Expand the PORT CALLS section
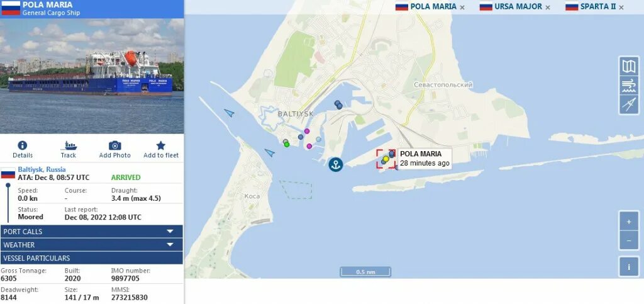644x304 pixels. pyautogui.click(x=92, y=231)
